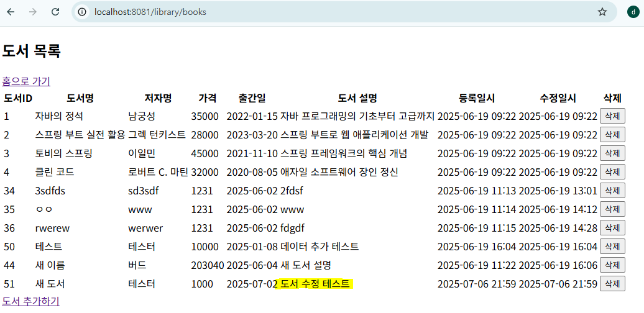The width and height of the screenshot is (644, 313).
Task: Click the price 45000
Action: point(205,154)
